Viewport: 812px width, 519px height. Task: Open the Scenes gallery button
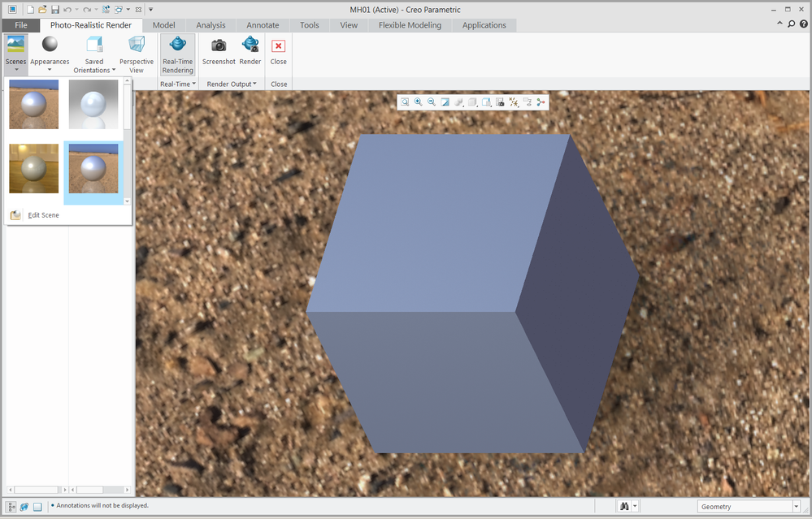click(x=15, y=54)
